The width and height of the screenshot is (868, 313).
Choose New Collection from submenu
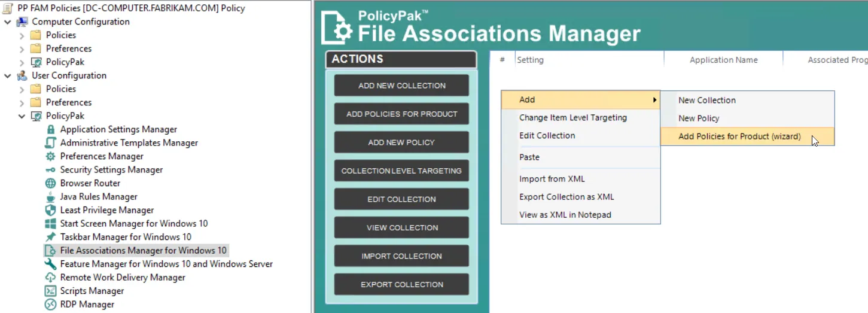[747, 101]
